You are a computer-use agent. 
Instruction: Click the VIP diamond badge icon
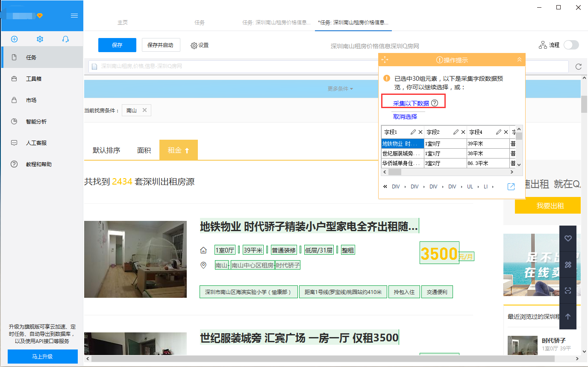click(40, 16)
